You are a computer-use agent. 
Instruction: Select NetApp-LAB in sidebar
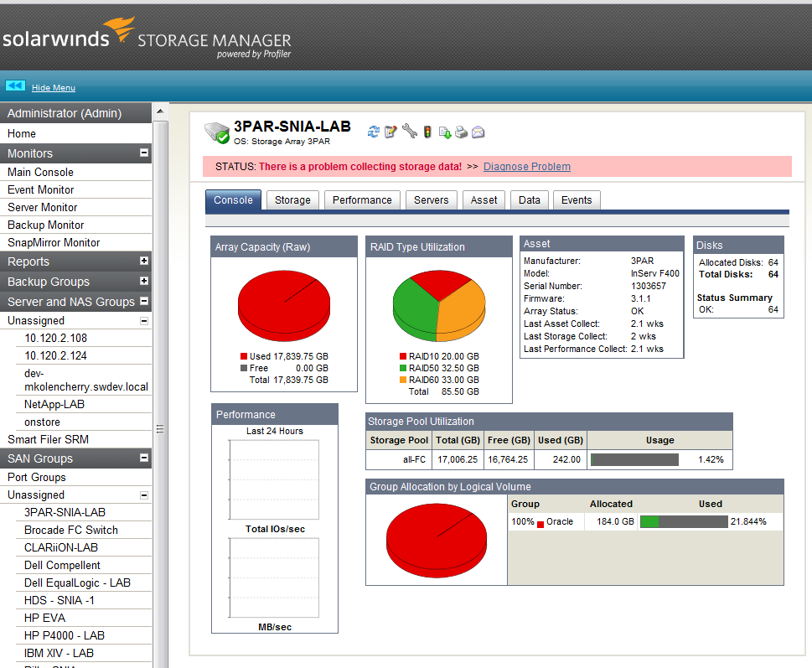point(54,405)
